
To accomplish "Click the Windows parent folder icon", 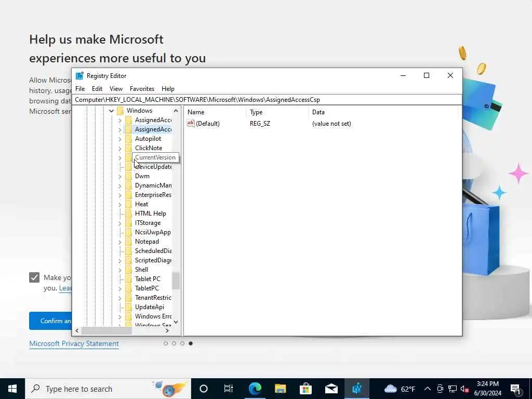I will click(x=120, y=111).
